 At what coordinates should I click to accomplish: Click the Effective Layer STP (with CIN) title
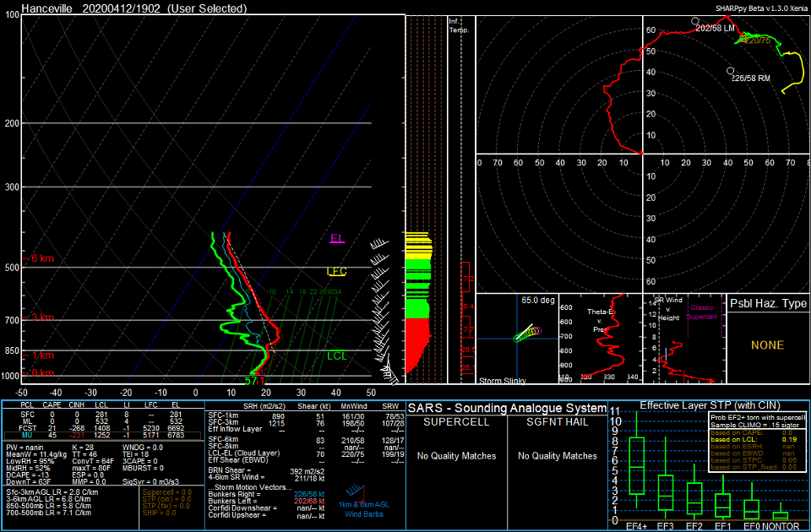click(709, 404)
